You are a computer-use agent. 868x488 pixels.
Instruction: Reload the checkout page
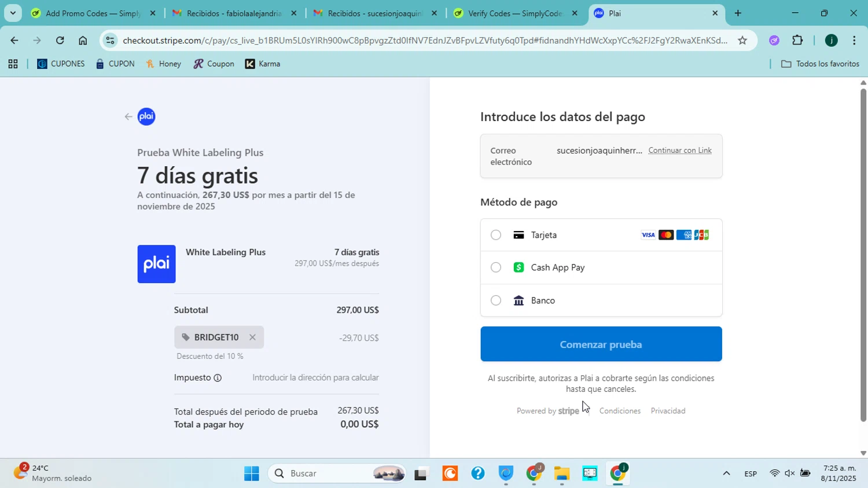click(x=60, y=41)
